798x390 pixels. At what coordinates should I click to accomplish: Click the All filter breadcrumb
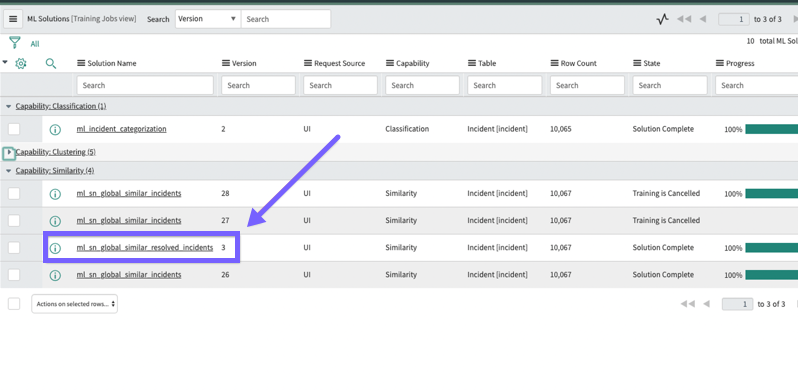pyautogui.click(x=35, y=44)
